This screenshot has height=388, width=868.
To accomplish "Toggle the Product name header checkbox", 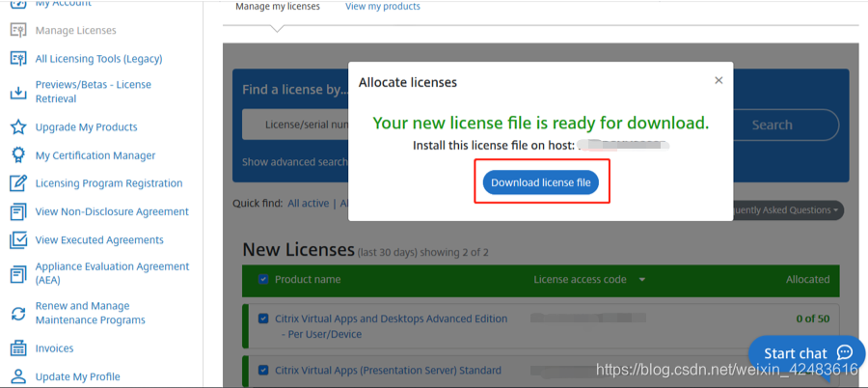I will pos(263,280).
